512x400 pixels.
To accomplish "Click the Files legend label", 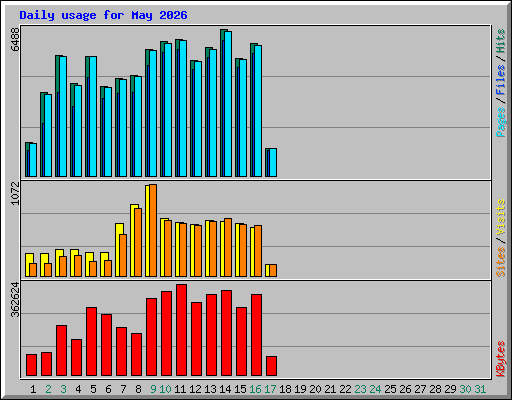I will coord(501,79).
